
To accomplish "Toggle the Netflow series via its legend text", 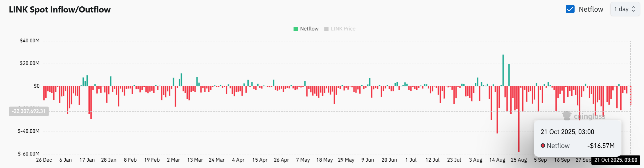I will [x=309, y=29].
